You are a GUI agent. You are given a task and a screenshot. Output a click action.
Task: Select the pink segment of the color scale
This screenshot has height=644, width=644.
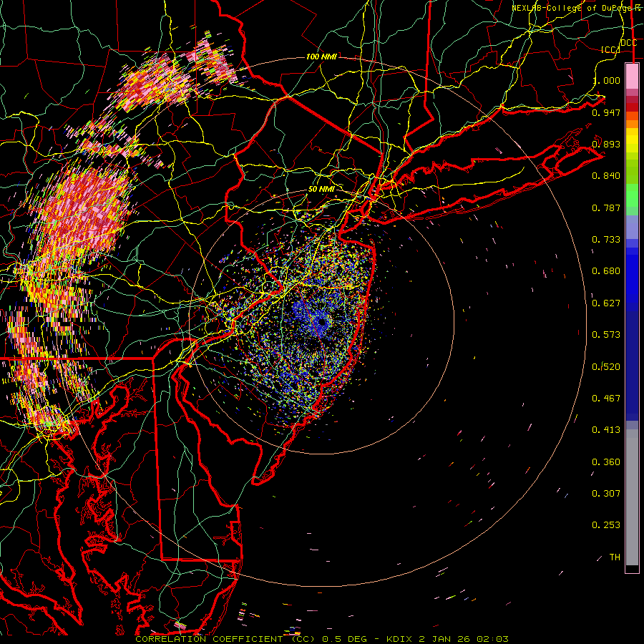pyautogui.click(x=632, y=76)
